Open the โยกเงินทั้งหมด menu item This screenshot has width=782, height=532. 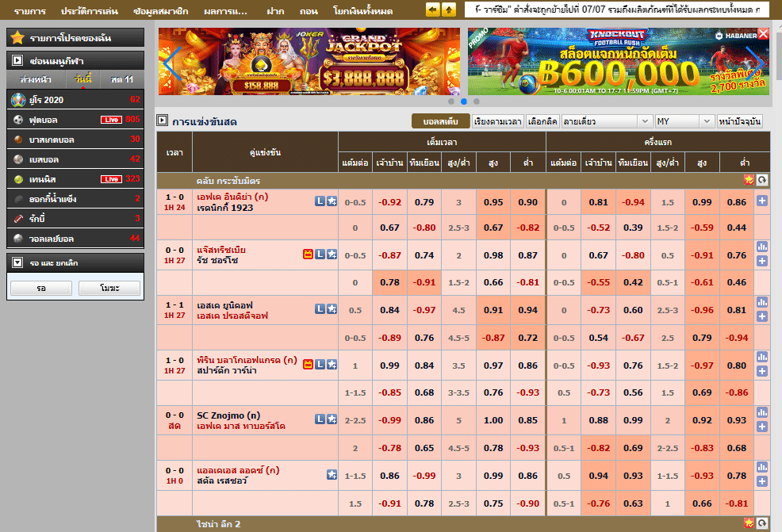[362, 11]
